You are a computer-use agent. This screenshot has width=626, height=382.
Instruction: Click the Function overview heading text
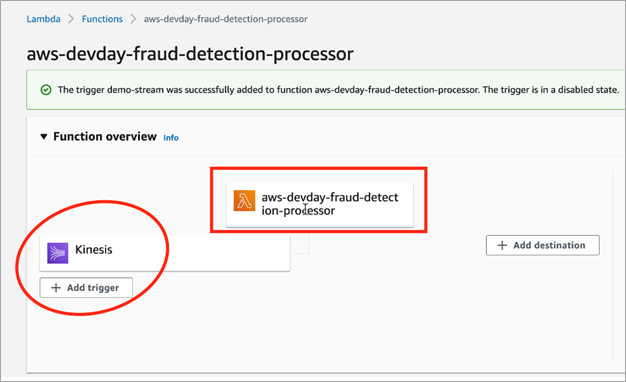point(105,137)
